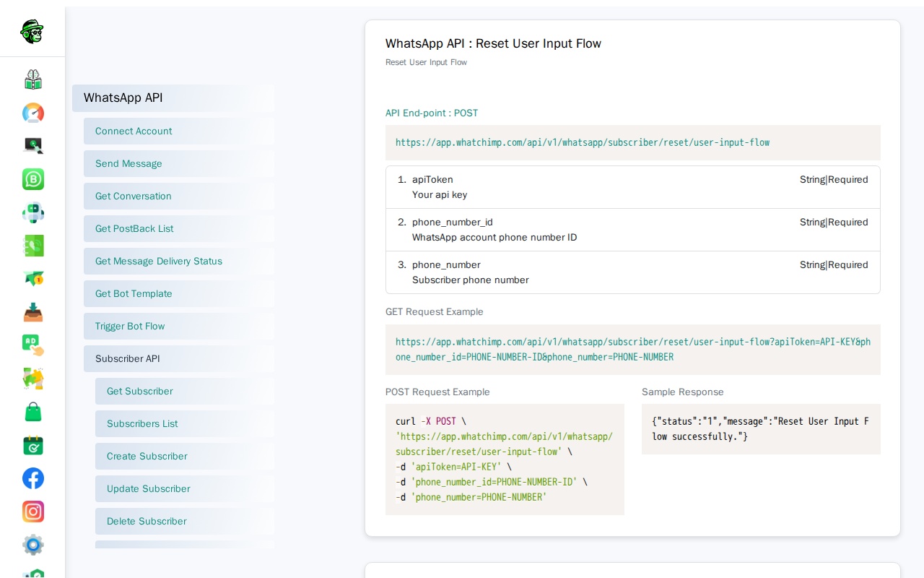Click the gear settings icon
Screen dimensions: 924x578
33,545
